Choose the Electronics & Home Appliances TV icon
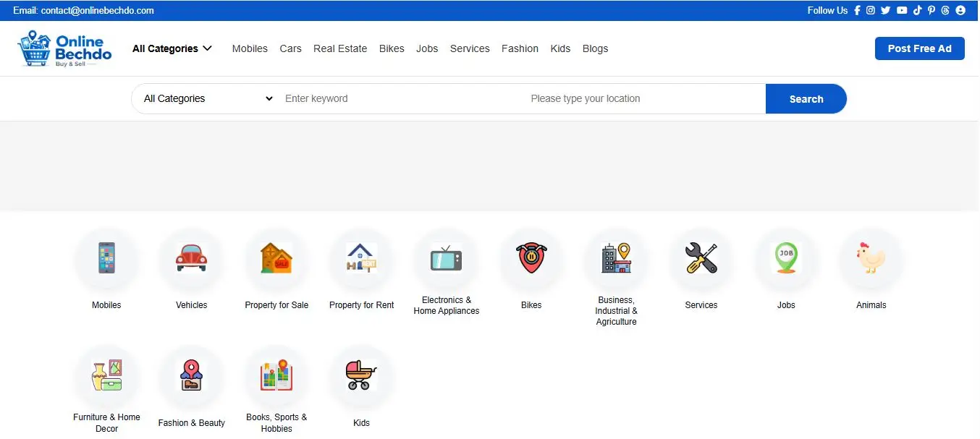Image resolution: width=980 pixels, height=439 pixels. tap(447, 258)
